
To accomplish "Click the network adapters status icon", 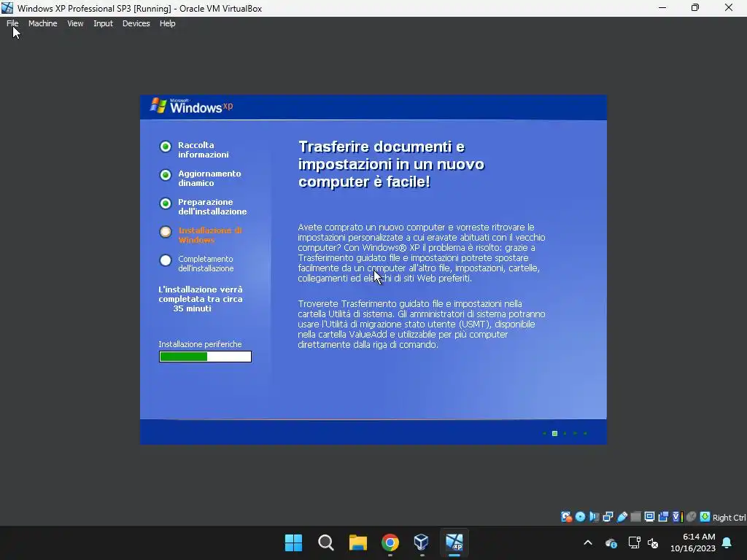I will click(608, 517).
